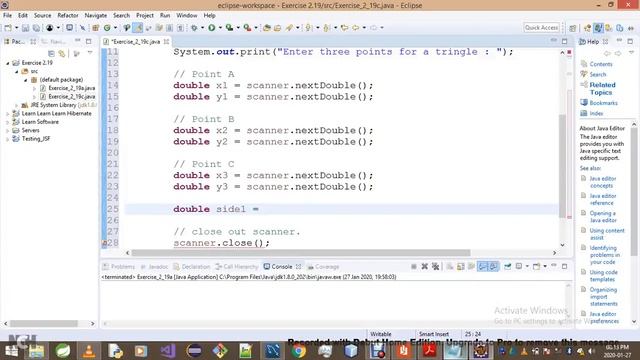640x360 pixels.
Task: Switch to the Javadoc tab
Action: tap(154, 267)
